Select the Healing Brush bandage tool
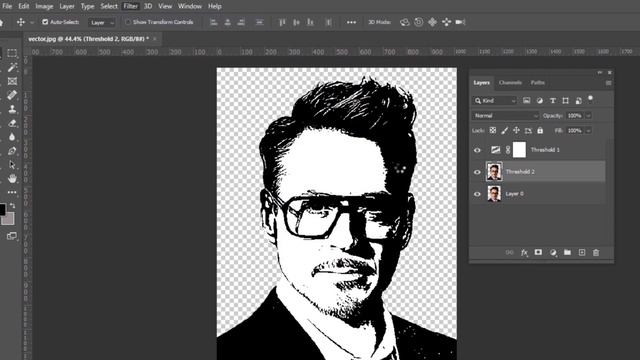Screen dimensions: 640x360 coord(12,95)
